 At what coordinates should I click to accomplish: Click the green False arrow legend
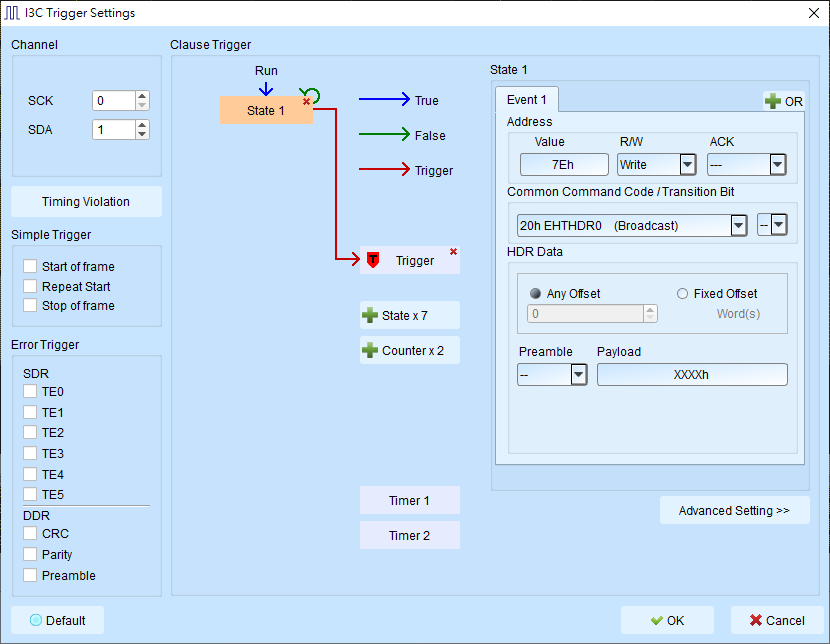pos(384,134)
